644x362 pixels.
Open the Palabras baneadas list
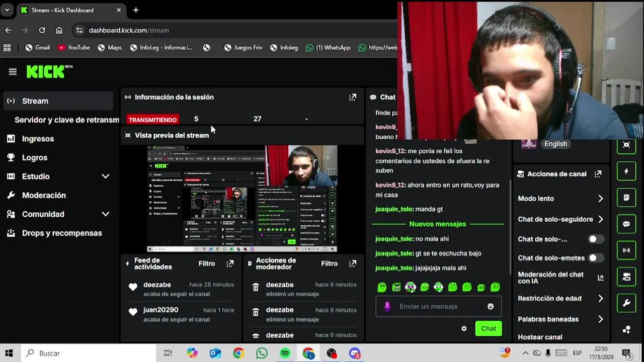tap(560, 319)
